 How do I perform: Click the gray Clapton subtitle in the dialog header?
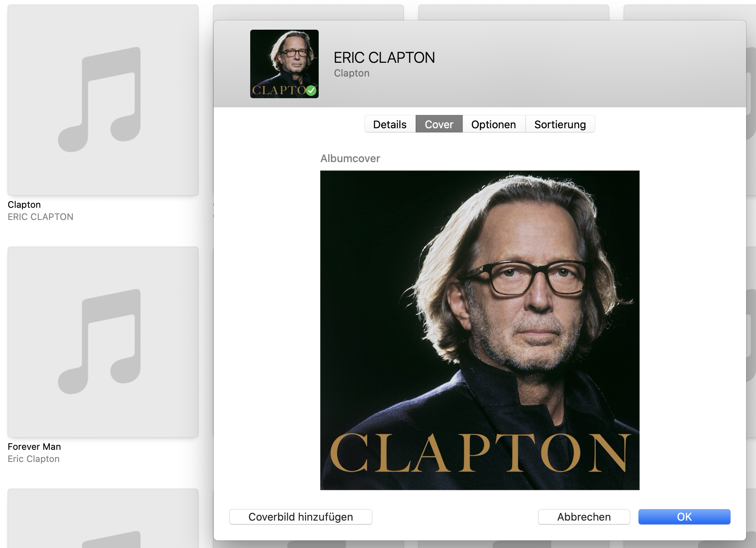352,73
